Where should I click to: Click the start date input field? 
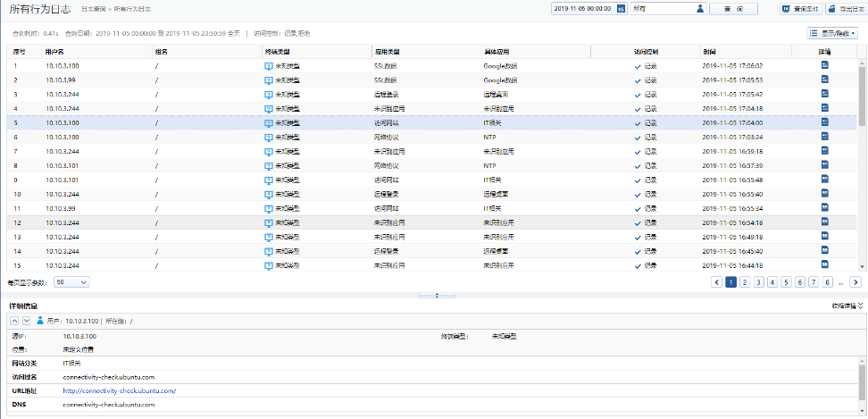click(x=582, y=8)
